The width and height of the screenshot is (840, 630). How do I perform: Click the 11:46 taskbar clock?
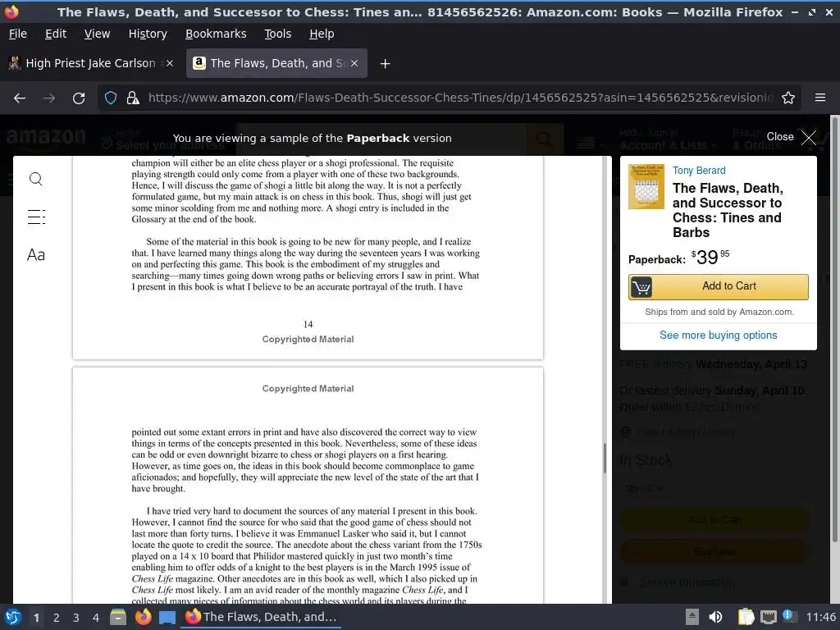821,618
